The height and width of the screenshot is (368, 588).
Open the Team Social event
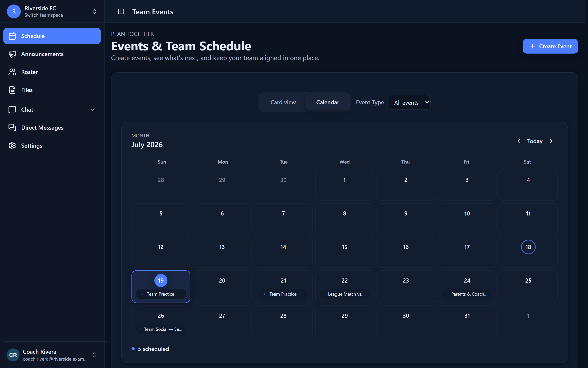point(161,329)
